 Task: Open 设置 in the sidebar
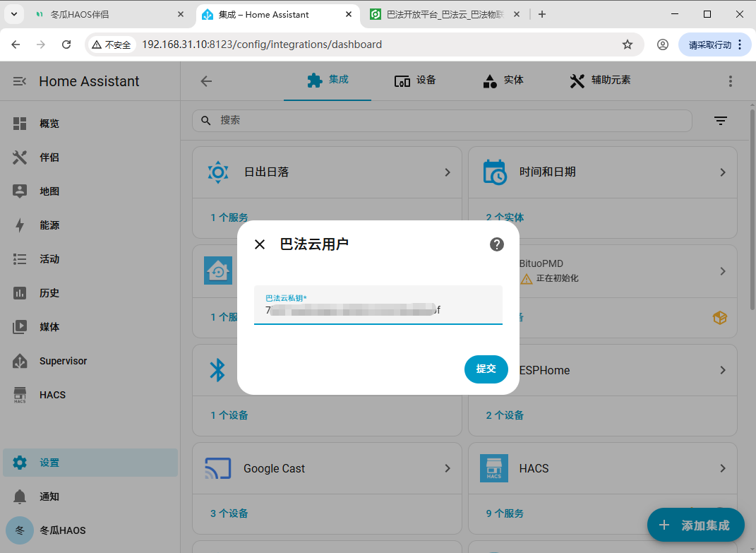[x=90, y=463]
